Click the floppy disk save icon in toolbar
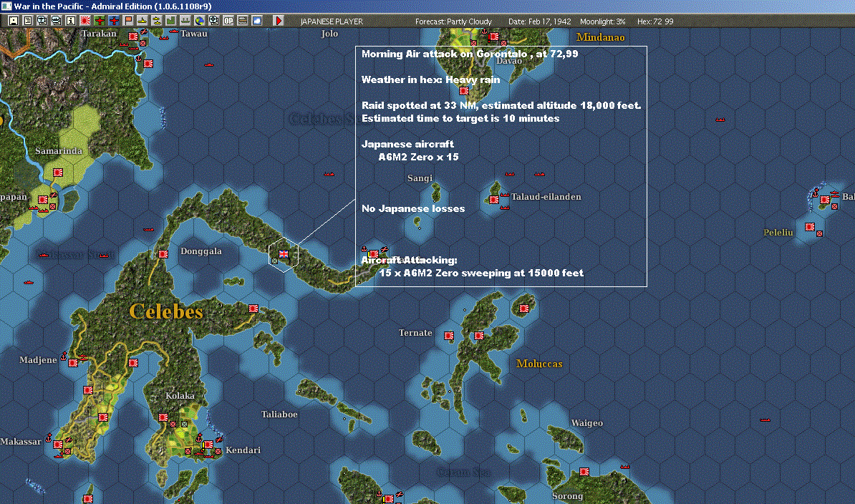This screenshot has height=504, width=855. pyautogui.click(x=14, y=21)
